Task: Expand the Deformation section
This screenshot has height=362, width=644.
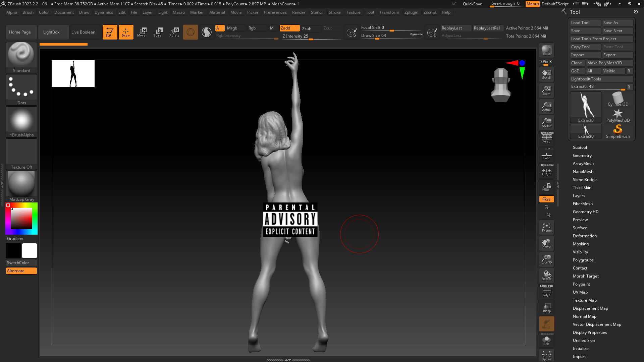Action: (585, 236)
